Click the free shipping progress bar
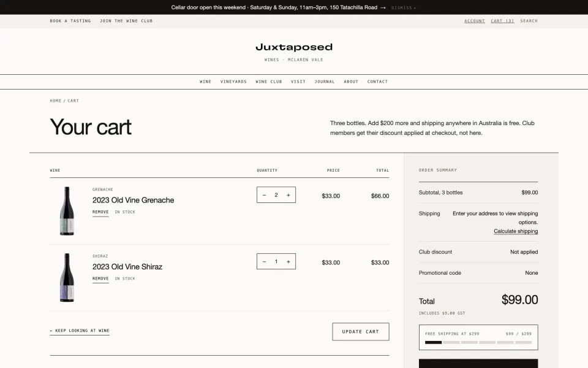 [x=478, y=342]
